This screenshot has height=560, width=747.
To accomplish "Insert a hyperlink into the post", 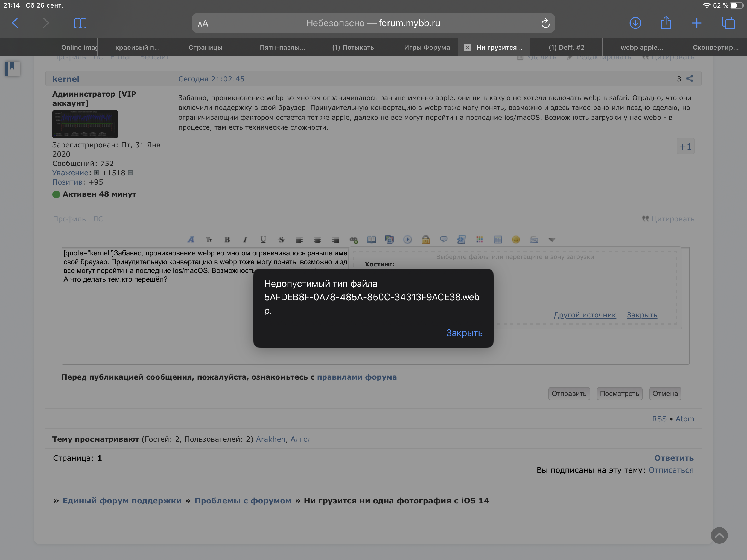I will (x=354, y=240).
